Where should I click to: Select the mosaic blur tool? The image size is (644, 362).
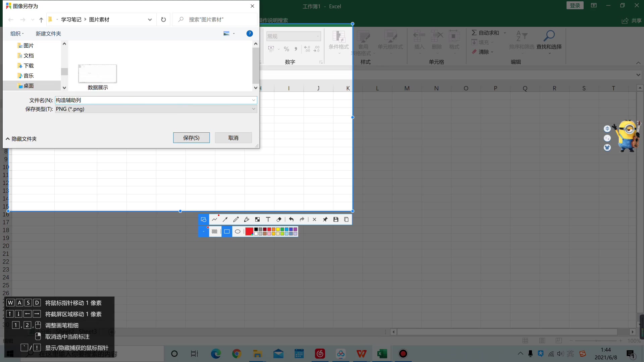pos(257,220)
